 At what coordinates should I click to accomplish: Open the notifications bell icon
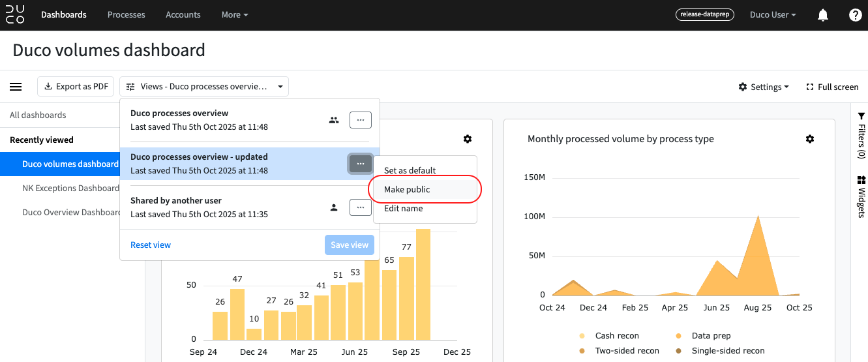(823, 15)
